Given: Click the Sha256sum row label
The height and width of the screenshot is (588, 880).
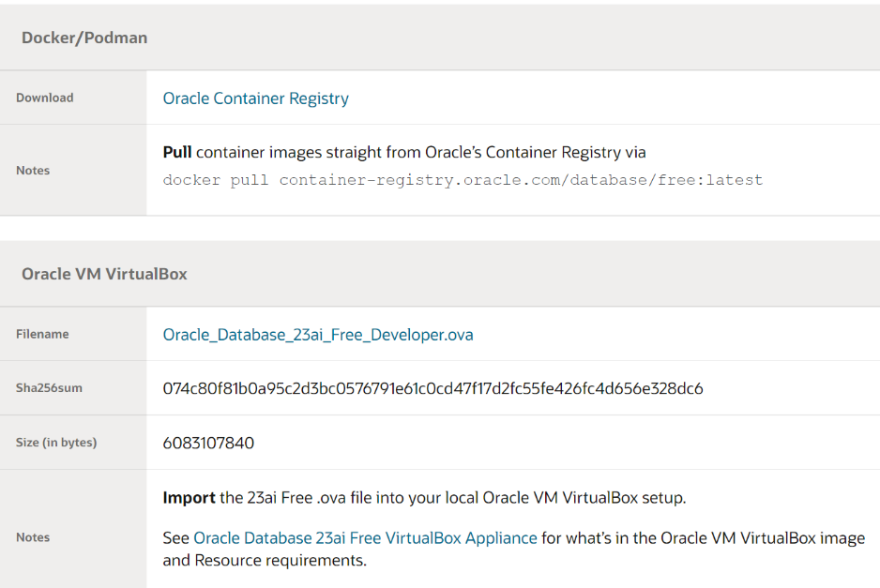Looking at the screenshot, I should 49,388.
